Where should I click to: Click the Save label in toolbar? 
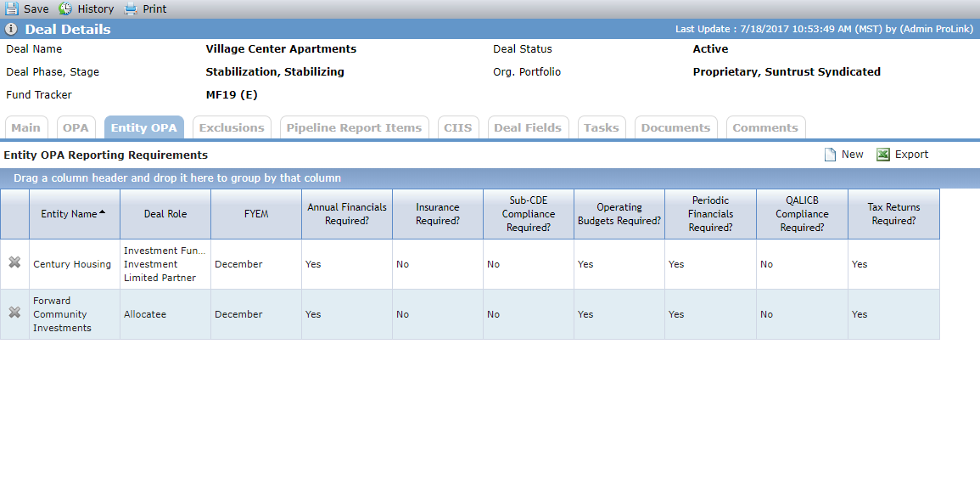pos(36,9)
